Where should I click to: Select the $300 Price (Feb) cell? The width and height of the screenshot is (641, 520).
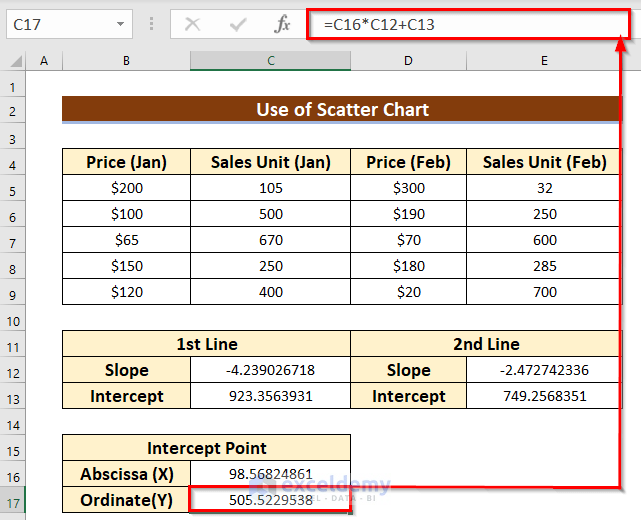(x=409, y=188)
